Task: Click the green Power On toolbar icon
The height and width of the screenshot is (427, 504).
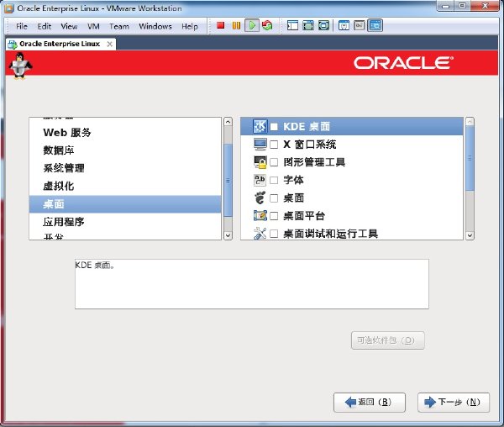Action: (x=252, y=25)
